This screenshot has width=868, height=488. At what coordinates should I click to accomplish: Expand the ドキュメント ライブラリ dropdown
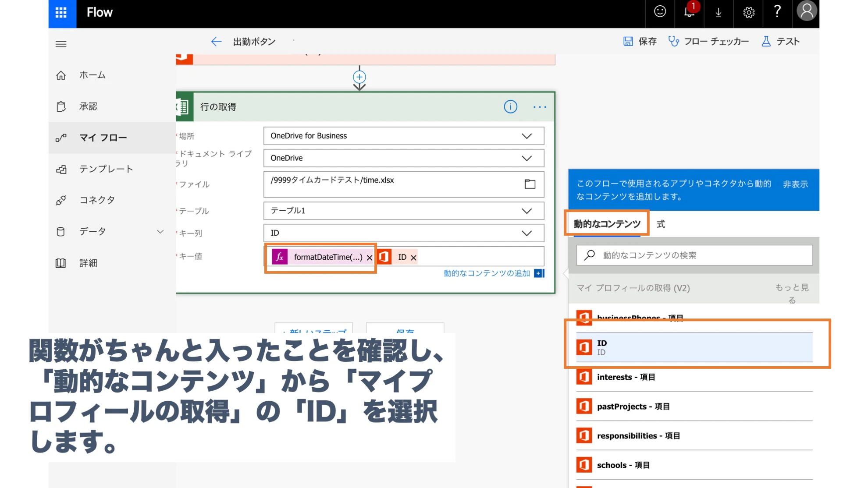(x=527, y=158)
